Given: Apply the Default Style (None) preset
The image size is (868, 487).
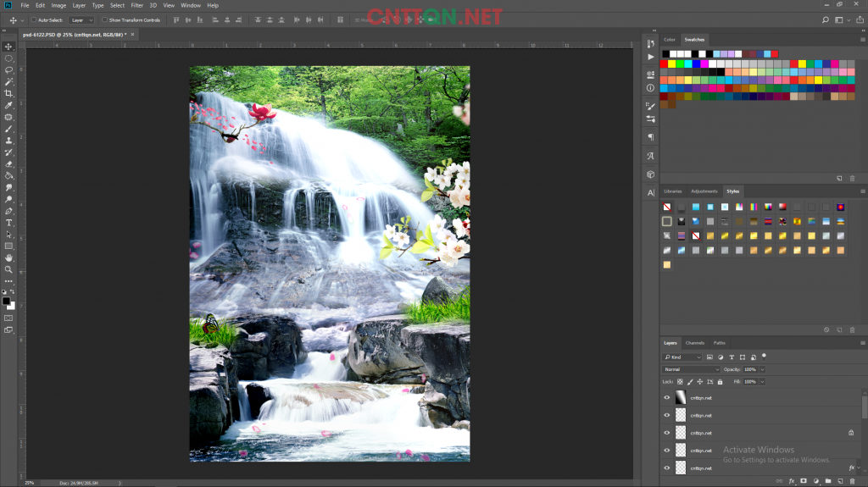Looking at the screenshot, I should coord(667,207).
